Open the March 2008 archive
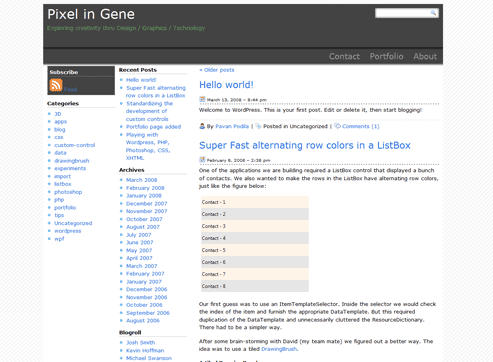The height and width of the screenshot is (362, 493). tap(141, 180)
